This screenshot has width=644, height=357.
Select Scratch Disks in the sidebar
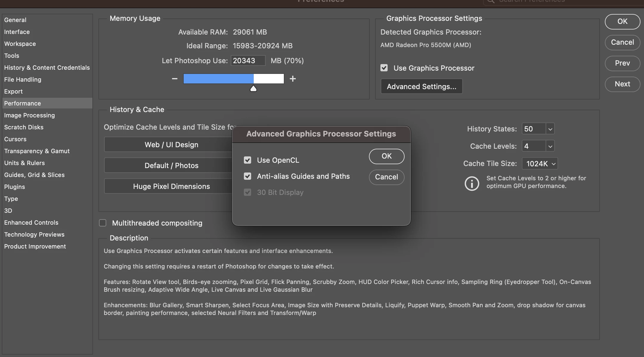24,127
